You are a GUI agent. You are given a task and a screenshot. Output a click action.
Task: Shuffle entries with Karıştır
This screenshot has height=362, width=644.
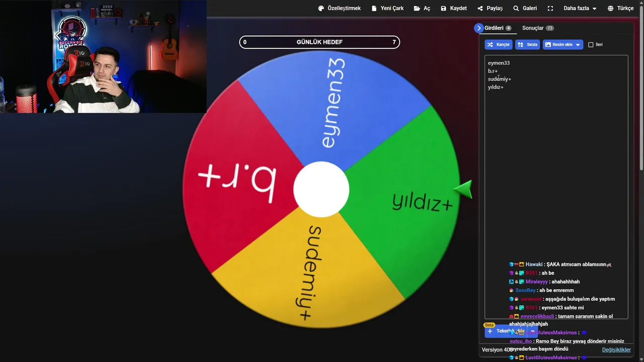(499, 45)
